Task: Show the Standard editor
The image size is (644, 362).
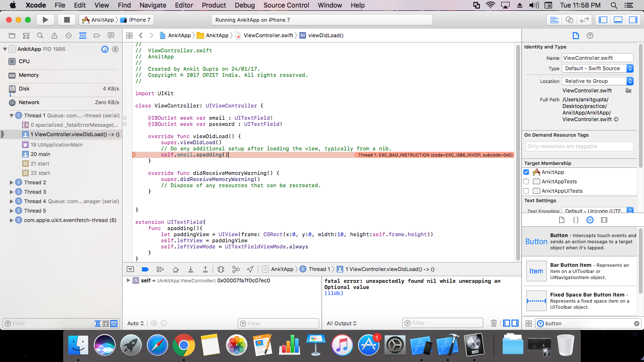Action: pyautogui.click(x=554, y=20)
